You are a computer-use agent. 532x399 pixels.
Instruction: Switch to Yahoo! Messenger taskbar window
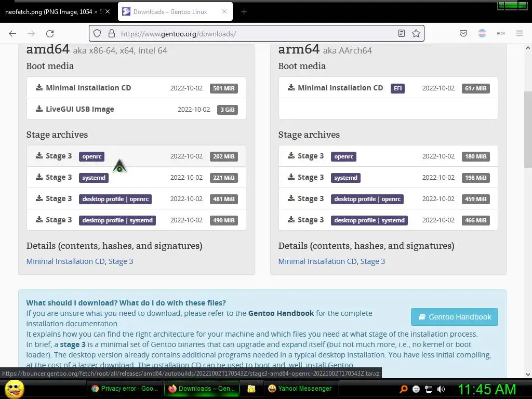(x=300, y=389)
